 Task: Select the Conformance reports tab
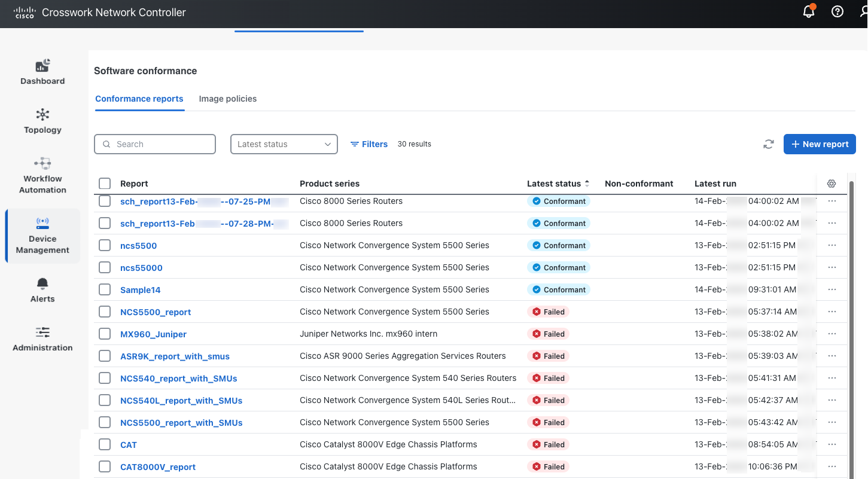[139, 99]
